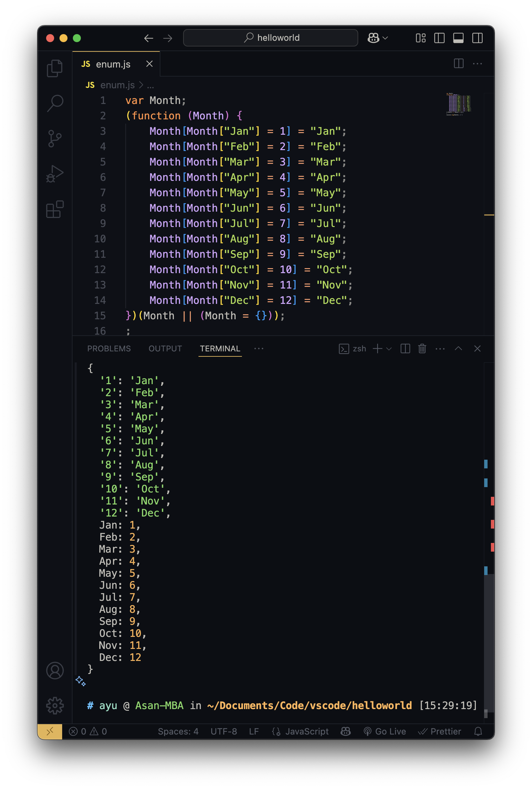Click the breadcrumb ellipsis symbol

pos(150,85)
